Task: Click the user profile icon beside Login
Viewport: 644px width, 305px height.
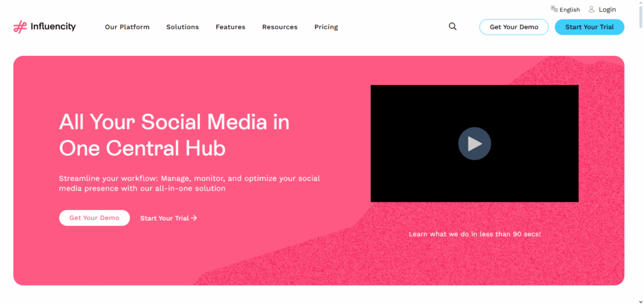Action: pyautogui.click(x=591, y=9)
